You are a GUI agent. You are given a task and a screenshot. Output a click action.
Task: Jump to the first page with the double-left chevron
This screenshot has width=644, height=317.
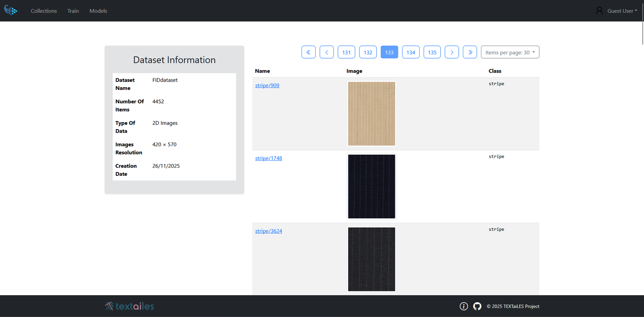[309, 52]
